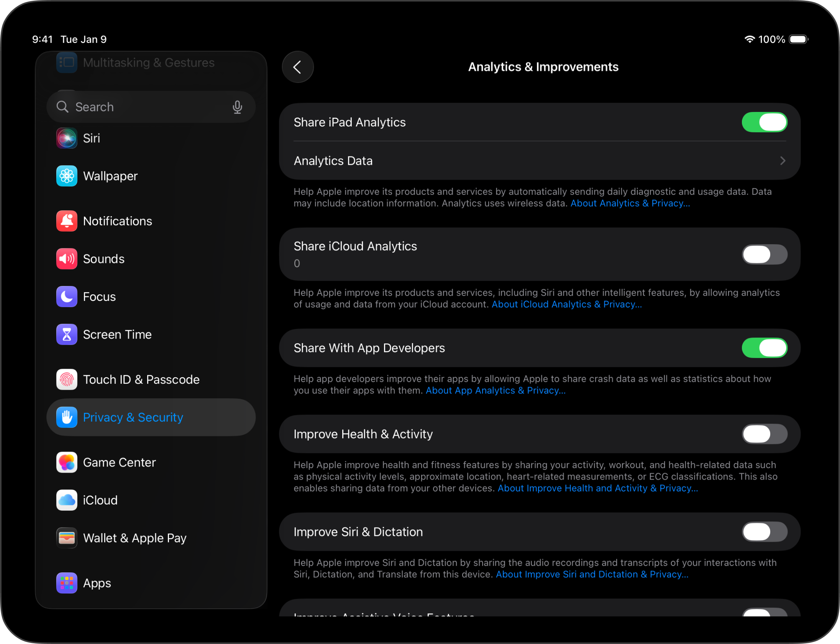840x644 pixels.
Task: Enable Share iCloud Analytics switch
Action: [x=764, y=255]
